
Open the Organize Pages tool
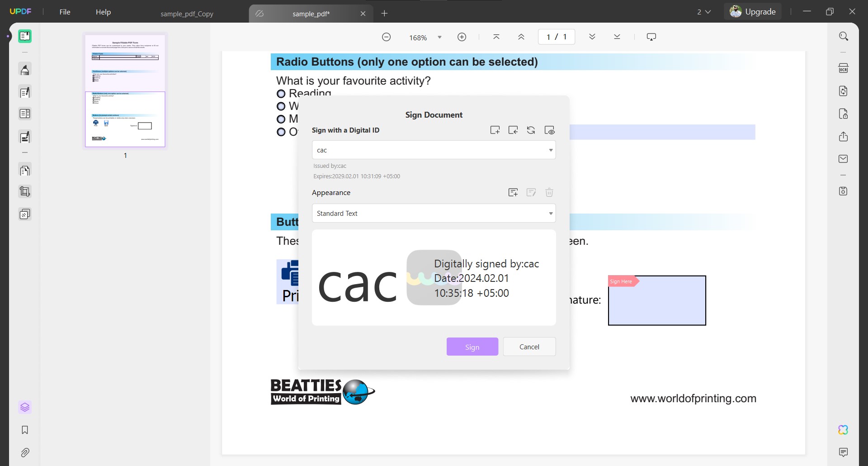[25, 171]
